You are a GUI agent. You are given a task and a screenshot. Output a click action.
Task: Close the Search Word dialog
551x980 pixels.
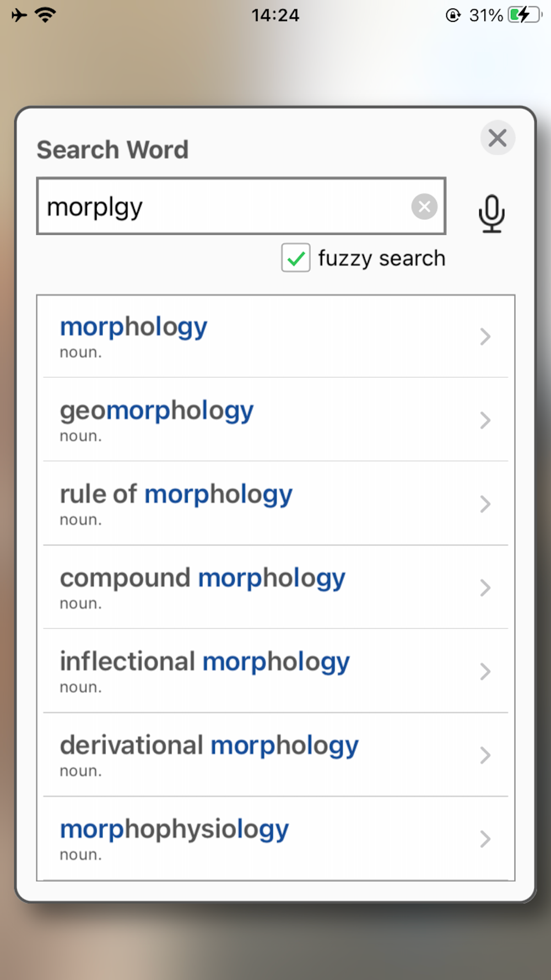498,138
